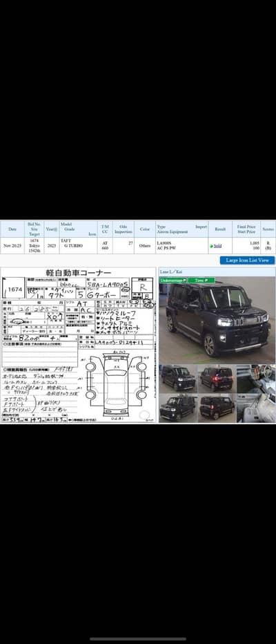The image size is (276, 644).
Task: Click the 'Result' column header
Action: click(220, 229)
